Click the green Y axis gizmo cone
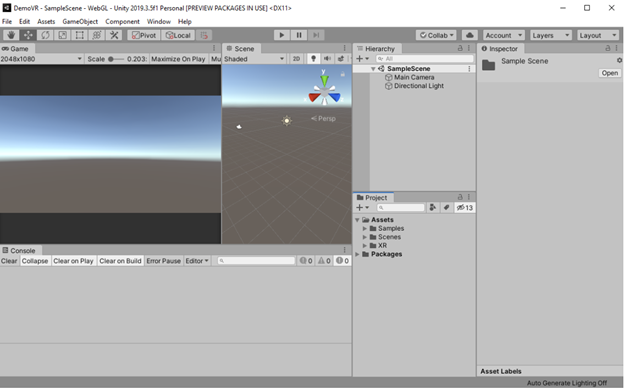The height and width of the screenshot is (389, 624). (324, 80)
